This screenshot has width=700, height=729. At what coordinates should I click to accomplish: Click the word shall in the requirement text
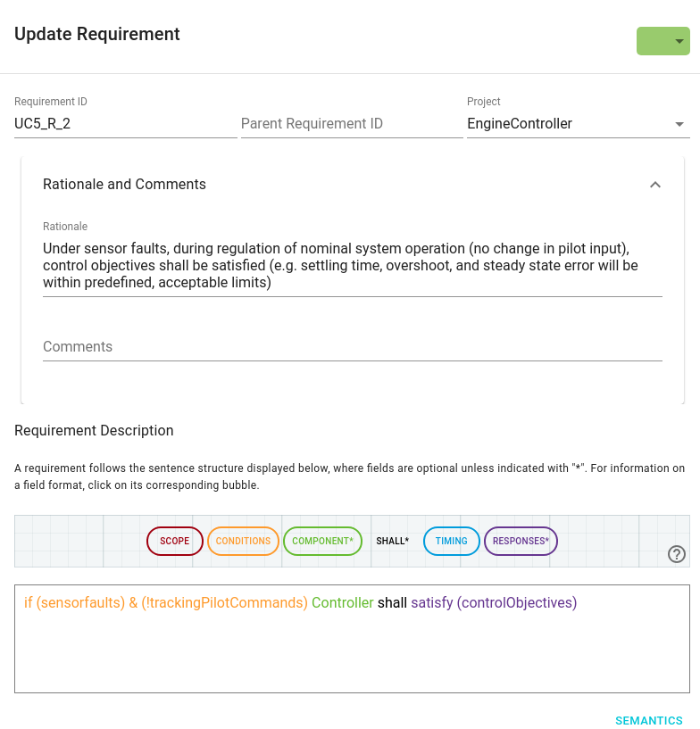392,603
